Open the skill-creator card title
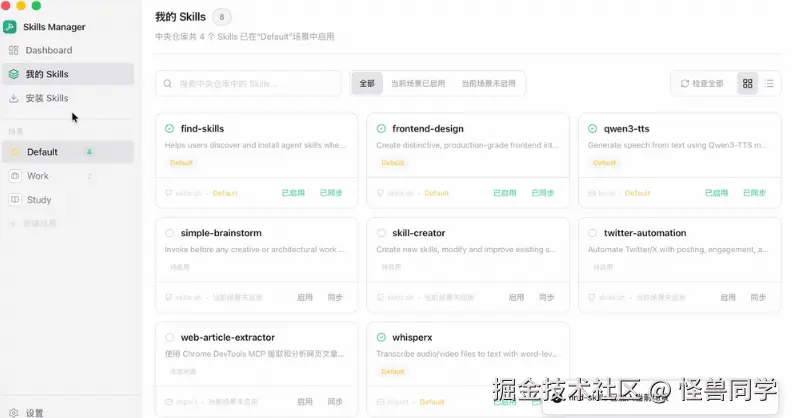Image resolution: width=792 pixels, height=418 pixels. (419, 233)
